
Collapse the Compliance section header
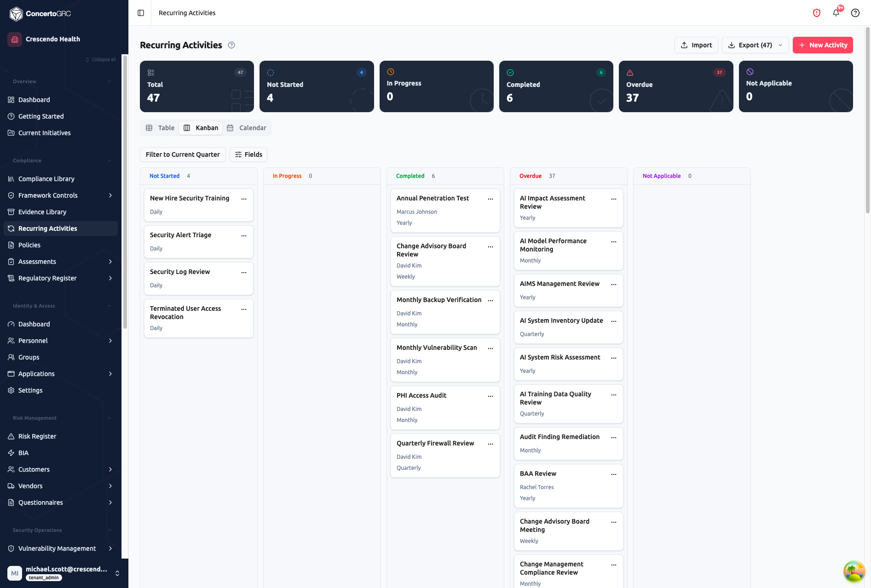pyautogui.click(x=62, y=160)
